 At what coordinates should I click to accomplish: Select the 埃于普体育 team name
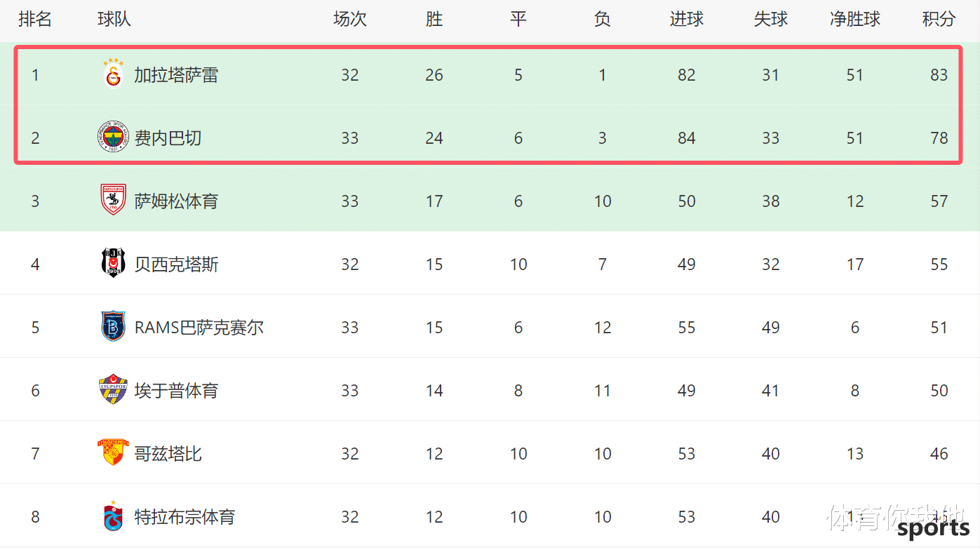click(176, 391)
